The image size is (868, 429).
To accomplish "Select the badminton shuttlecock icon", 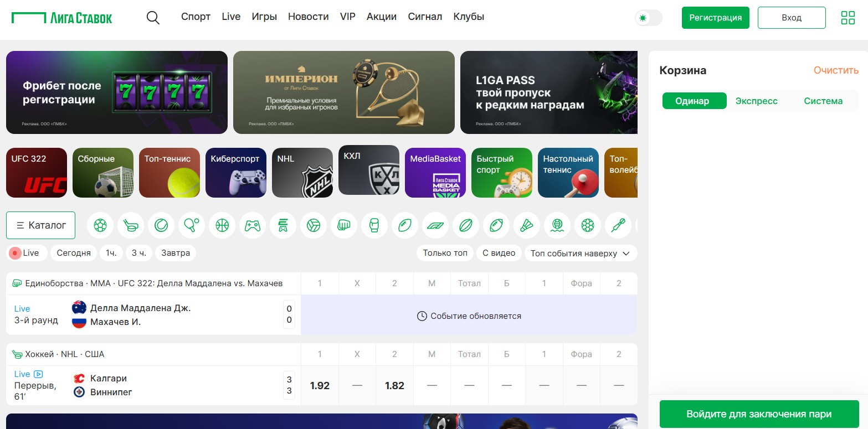I will tap(527, 225).
